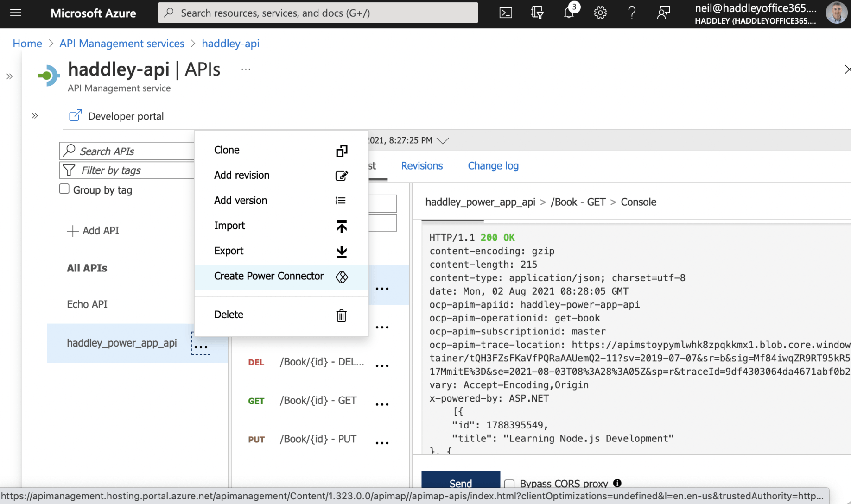The height and width of the screenshot is (504, 851).
Task: Choose Add revision from the context menu
Action: 281,175
